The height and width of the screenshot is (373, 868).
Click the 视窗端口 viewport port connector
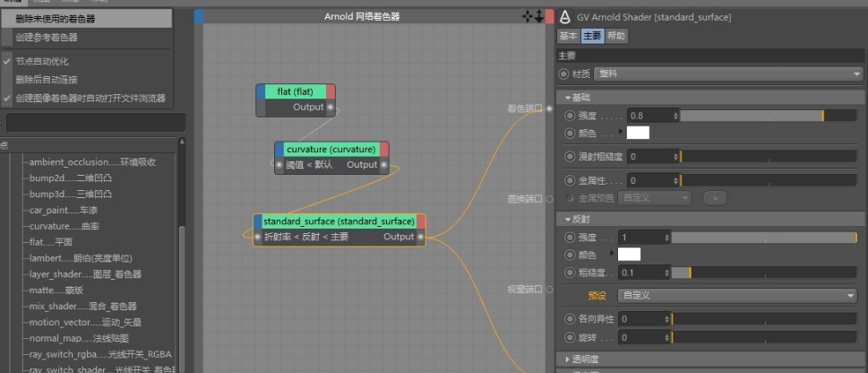pos(549,290)
